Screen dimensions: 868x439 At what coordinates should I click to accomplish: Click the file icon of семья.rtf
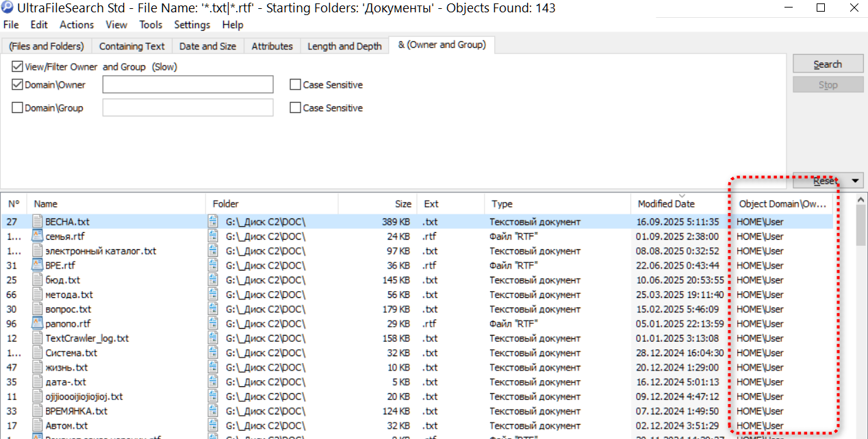(38, 237)
